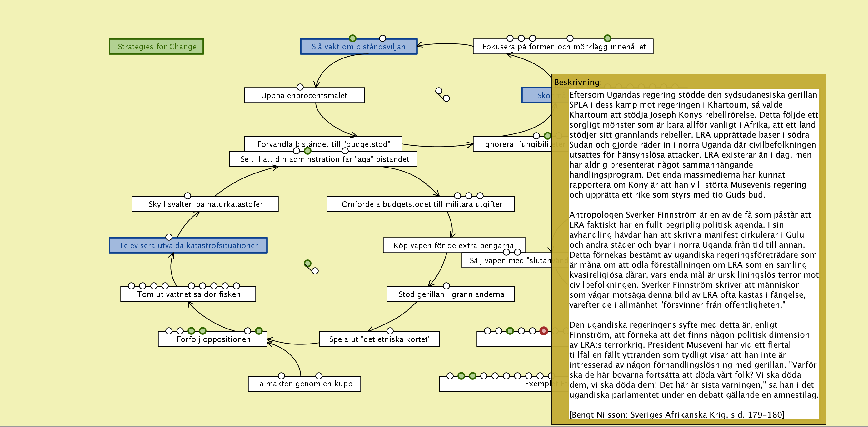Click the circle atop "Televisera utvalda katastrofsituationer"
Image resolution: width=868 pixels, height=427 pixels.
tap(169, 237)
